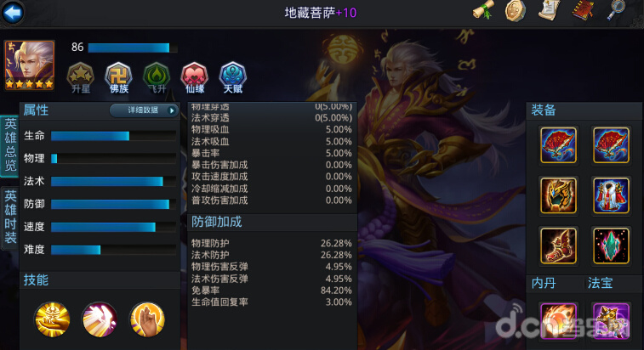Tap the hero portrait thumbnail
The width and height of the screenshot is (644, 350).
click(29, 65)
